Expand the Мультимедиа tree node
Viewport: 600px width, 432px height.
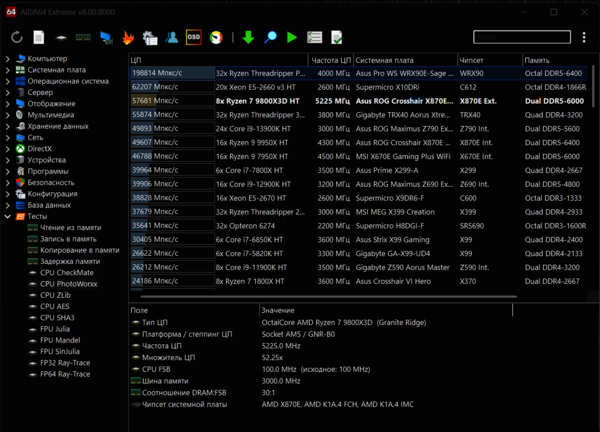click(x=8, y=115)
